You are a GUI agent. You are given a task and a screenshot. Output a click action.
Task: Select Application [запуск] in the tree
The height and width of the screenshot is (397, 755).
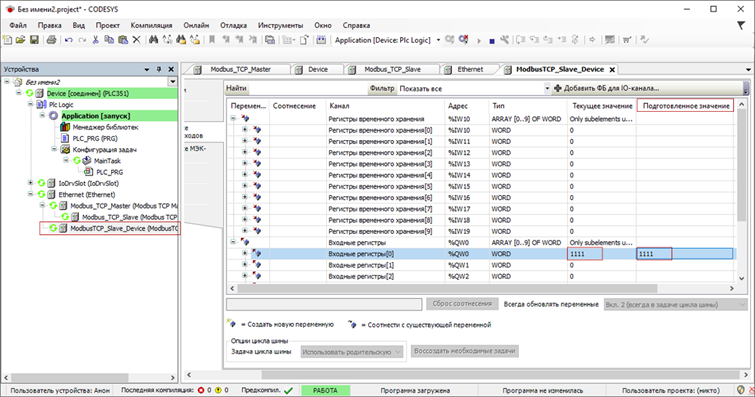click(95, 116)
